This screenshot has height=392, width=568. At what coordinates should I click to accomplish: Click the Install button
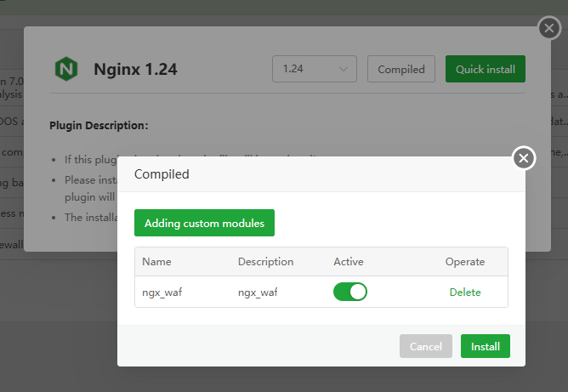point(486,346)
